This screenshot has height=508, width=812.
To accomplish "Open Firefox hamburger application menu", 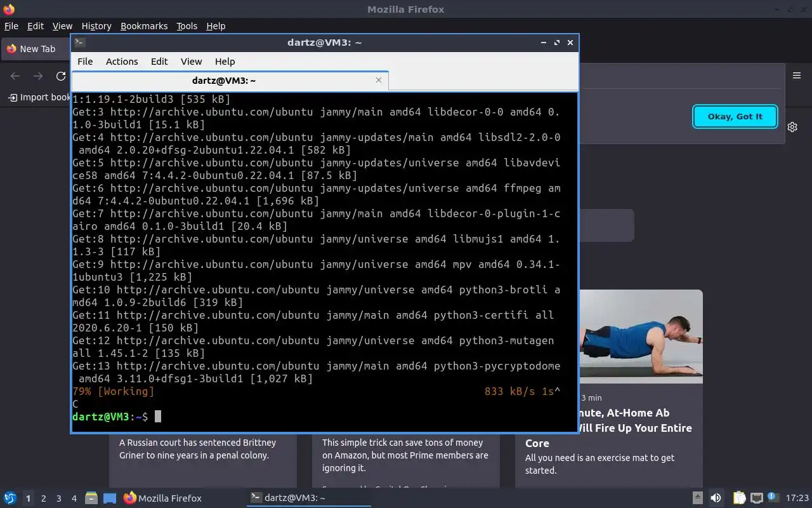I will pos(797,76).
